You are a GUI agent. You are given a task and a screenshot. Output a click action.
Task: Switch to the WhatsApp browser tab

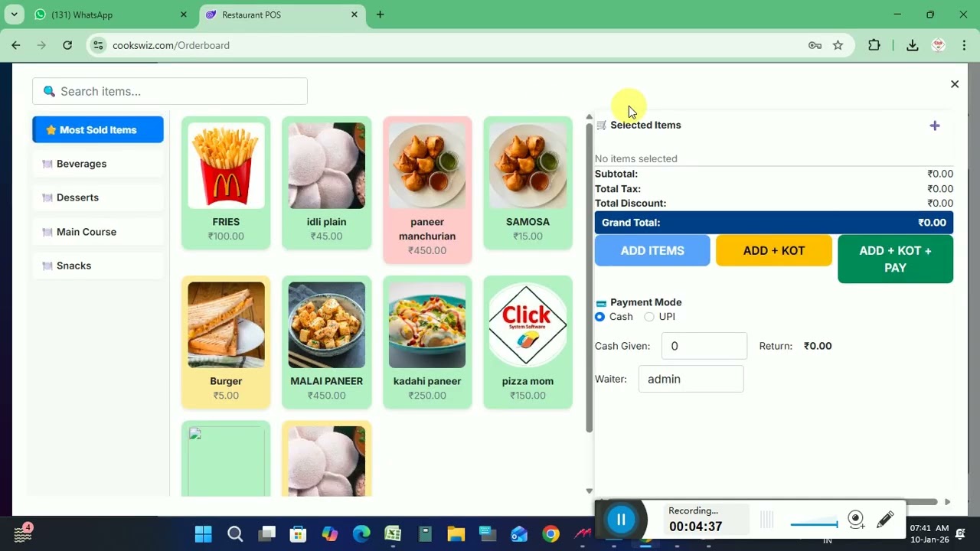tap(111, 15)
